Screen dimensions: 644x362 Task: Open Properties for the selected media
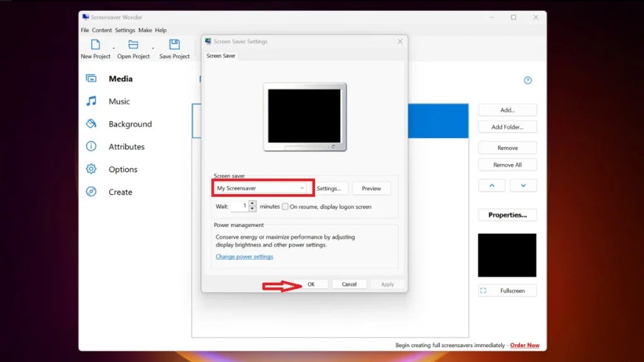(507, 215)
